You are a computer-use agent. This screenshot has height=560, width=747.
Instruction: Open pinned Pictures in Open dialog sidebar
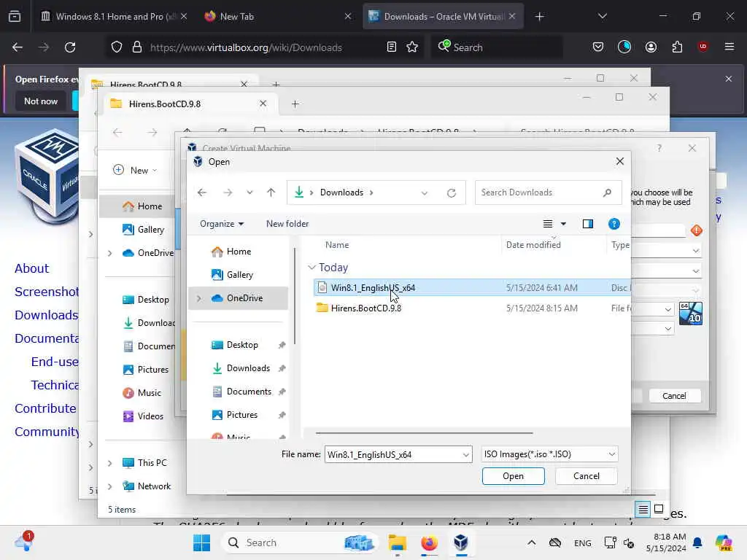(x=242, y=415)
